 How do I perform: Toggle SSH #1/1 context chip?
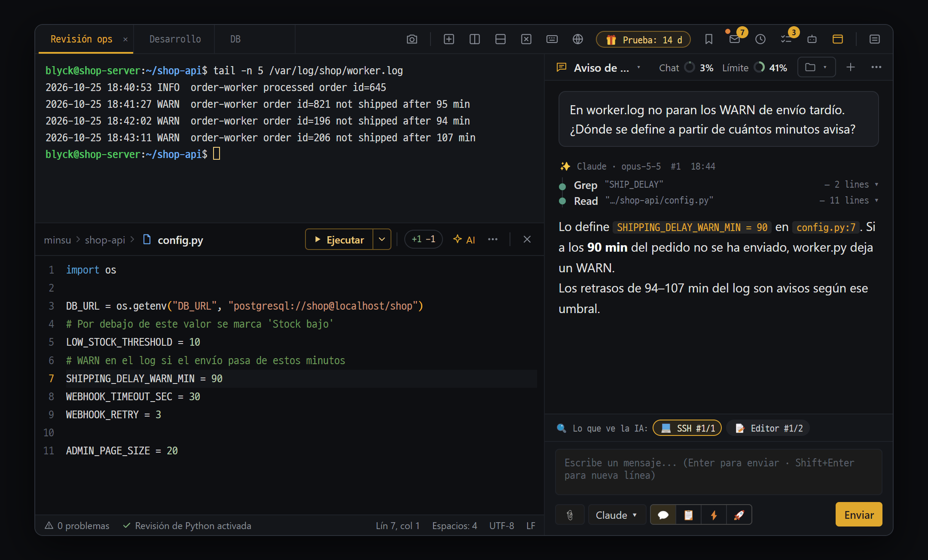click(687, 428)
